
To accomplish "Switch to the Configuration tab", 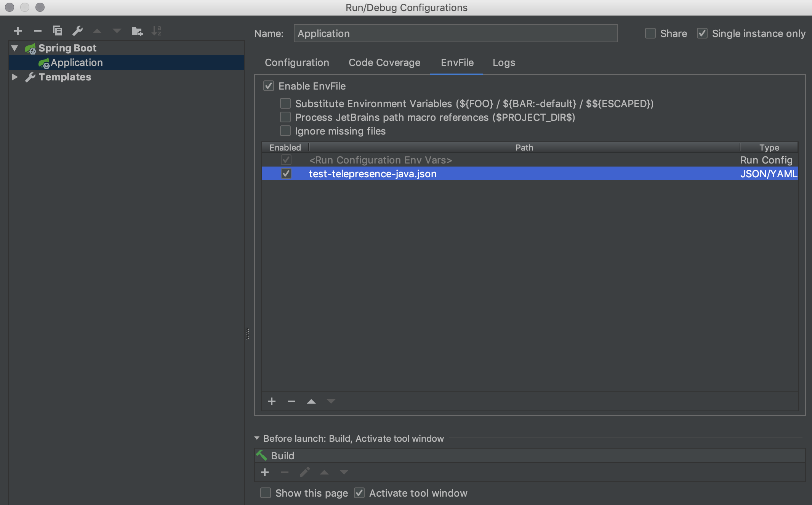I will click(x=297, y=63).
